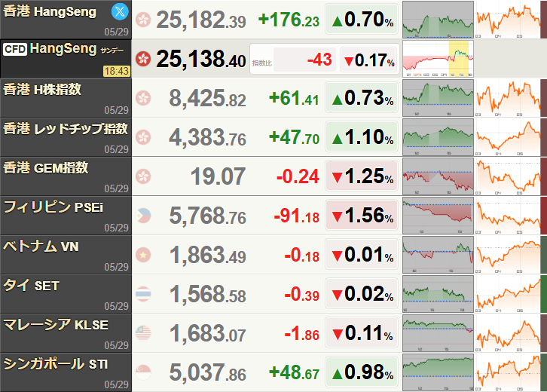This screenshot has height=392, width=547.
Task: Click HangSeng intraday chart thumbnail
Action: tap(439, 20)
